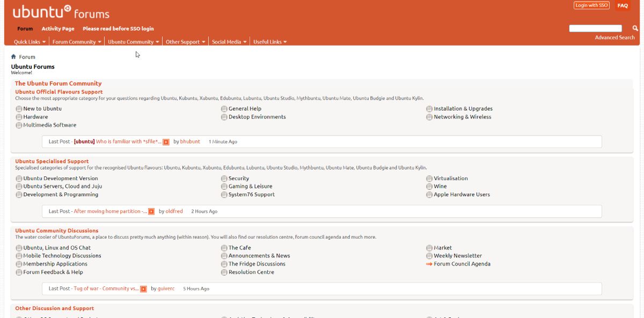Click the search magnifier icon
This screenshot has width=644, height=318.
[x=635, y=28]
